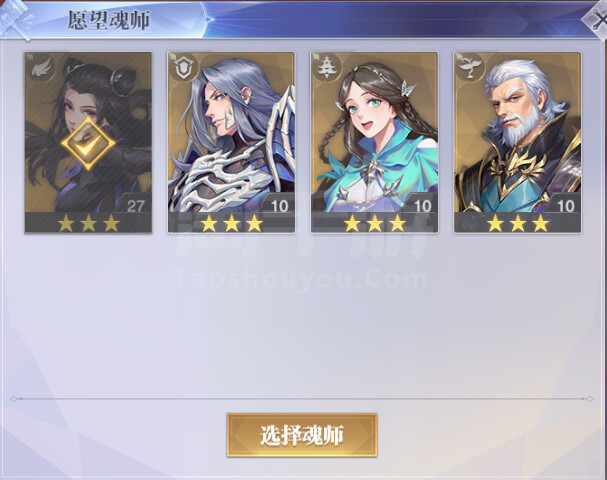This screenshot has width=607, height=480.
Task: Select the white-bearded elder card
Action: click(518, 142)
